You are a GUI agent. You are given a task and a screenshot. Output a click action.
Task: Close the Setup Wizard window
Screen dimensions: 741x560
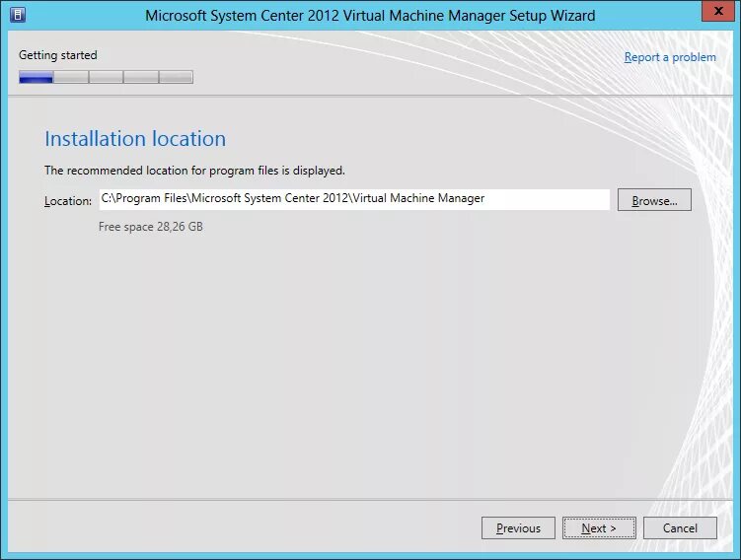718,11
